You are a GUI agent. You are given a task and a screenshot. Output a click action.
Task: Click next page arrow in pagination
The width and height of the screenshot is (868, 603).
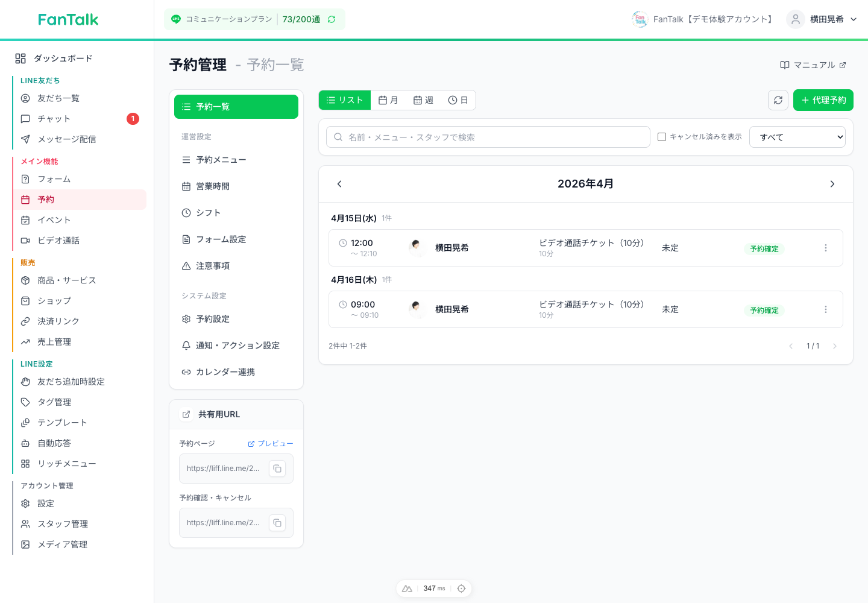tap(835, 346)
